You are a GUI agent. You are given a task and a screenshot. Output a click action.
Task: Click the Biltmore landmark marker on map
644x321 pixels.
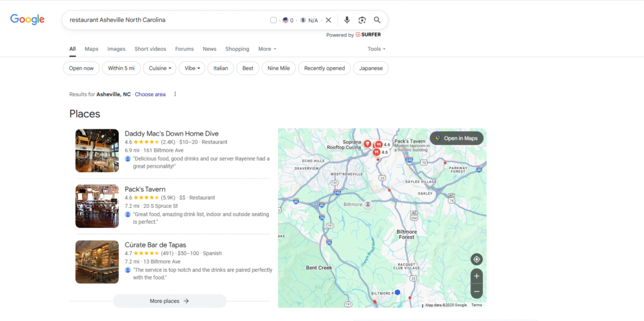click(x=369, y=204)
